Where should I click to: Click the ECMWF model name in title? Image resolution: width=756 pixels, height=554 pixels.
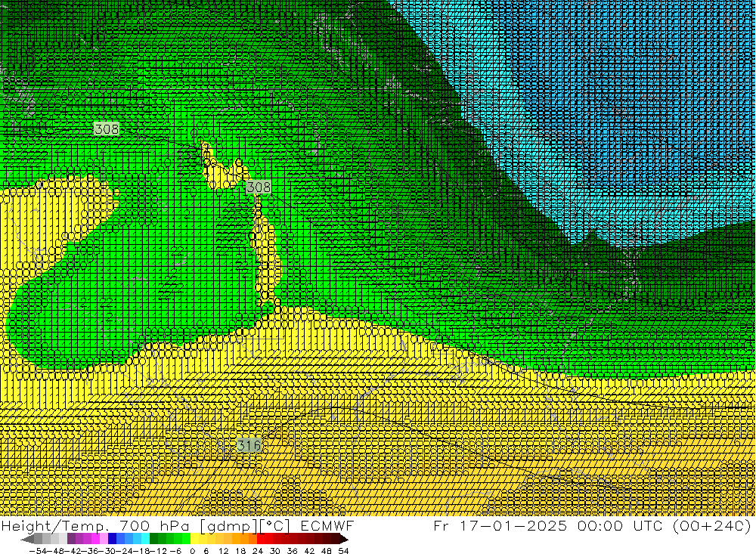click(x=327, y=525)
